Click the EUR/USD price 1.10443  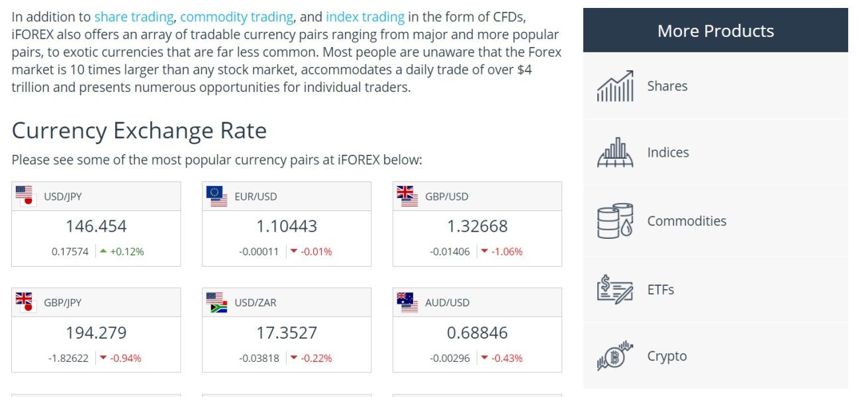tap(287, 226)
